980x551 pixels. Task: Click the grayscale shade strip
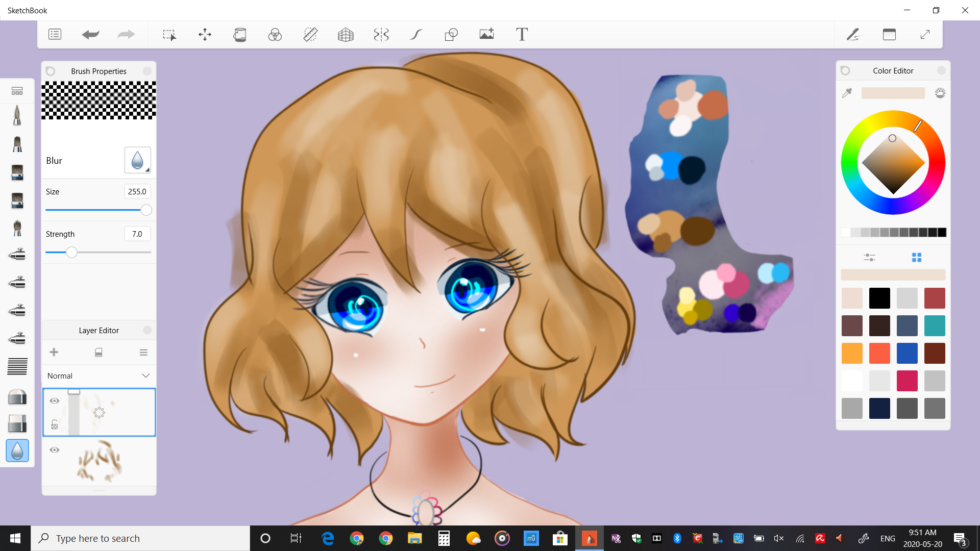[x=893, y=232]
